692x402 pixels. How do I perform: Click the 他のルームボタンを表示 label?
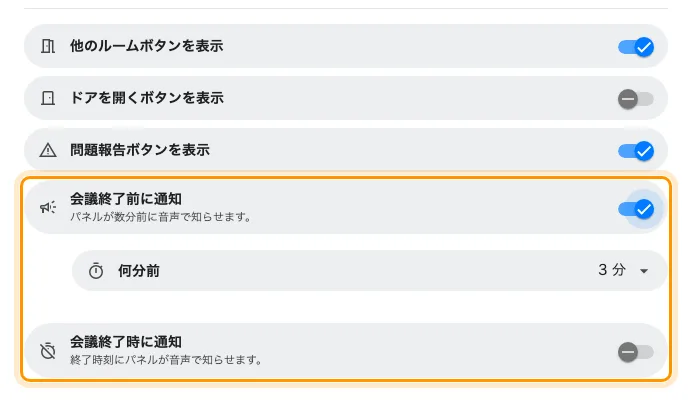(147, 46)
